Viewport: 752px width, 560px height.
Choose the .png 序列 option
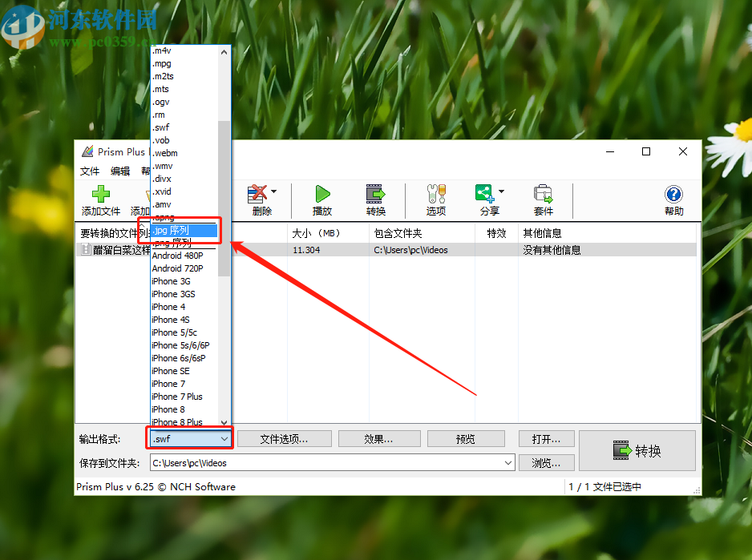point(184,243)
